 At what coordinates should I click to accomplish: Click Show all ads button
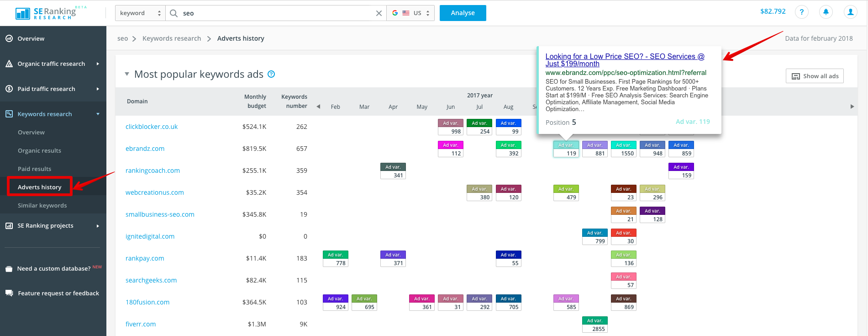click(815, 76)
